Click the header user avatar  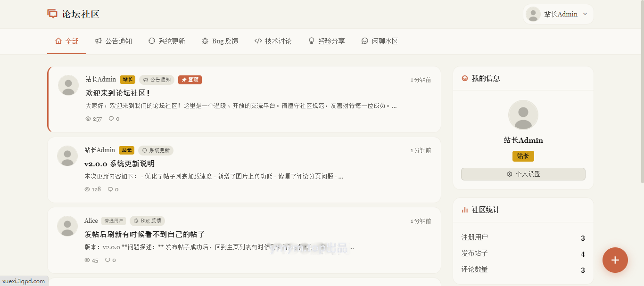pyautogui.click(x=533, y=14)
